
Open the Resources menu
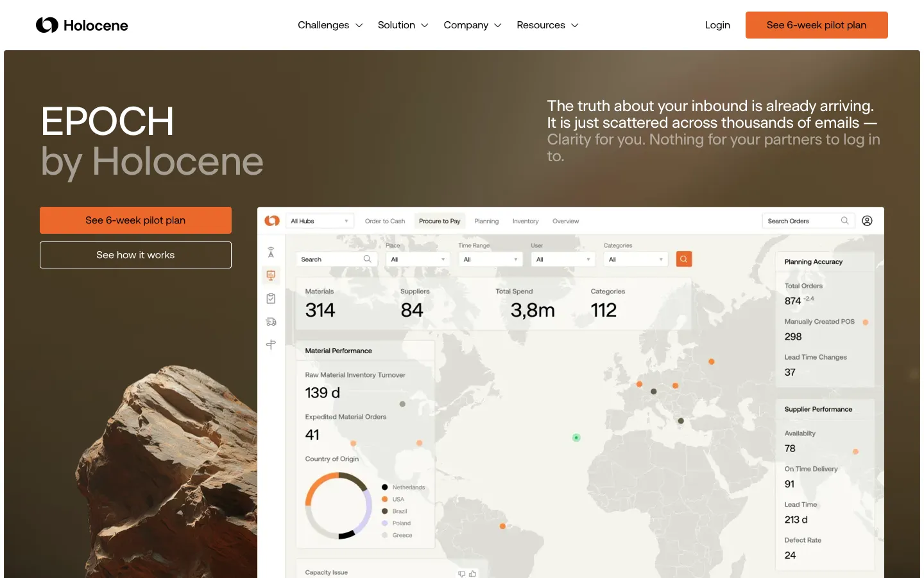click(x=547, y=25)
